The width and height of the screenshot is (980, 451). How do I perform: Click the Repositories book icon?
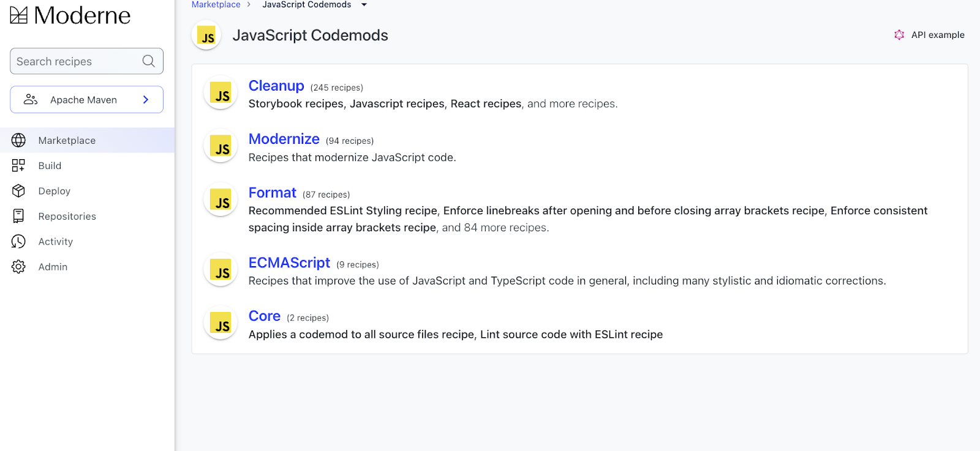[18, 216]
